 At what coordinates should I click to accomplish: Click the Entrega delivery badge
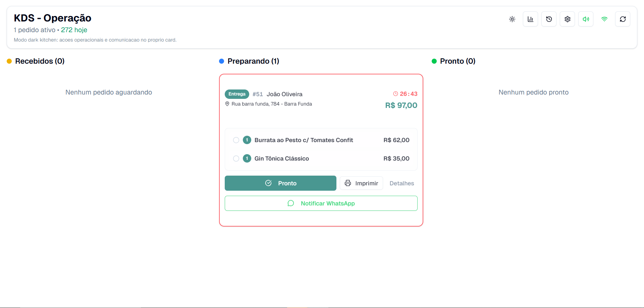click(237, 94)
